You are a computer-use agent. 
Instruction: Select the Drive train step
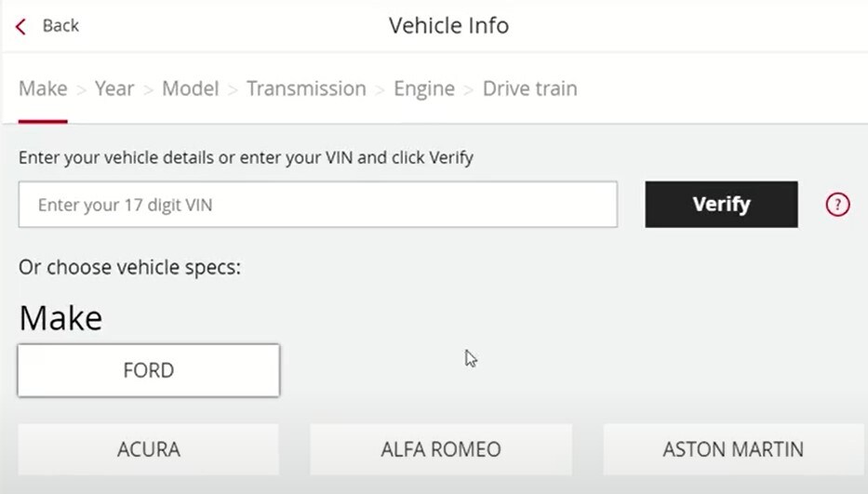point(529,88)
